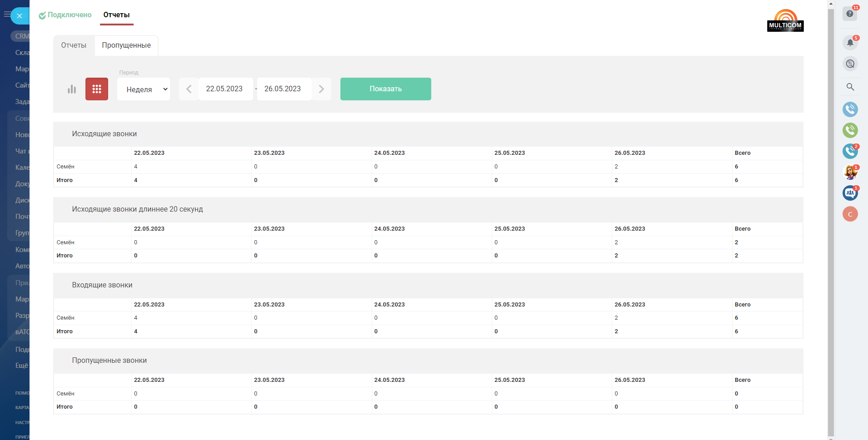Viewport: 868px width, 440px height.
Task: Open the dark blue group chat icon
Action: click(x=850, y=193)
